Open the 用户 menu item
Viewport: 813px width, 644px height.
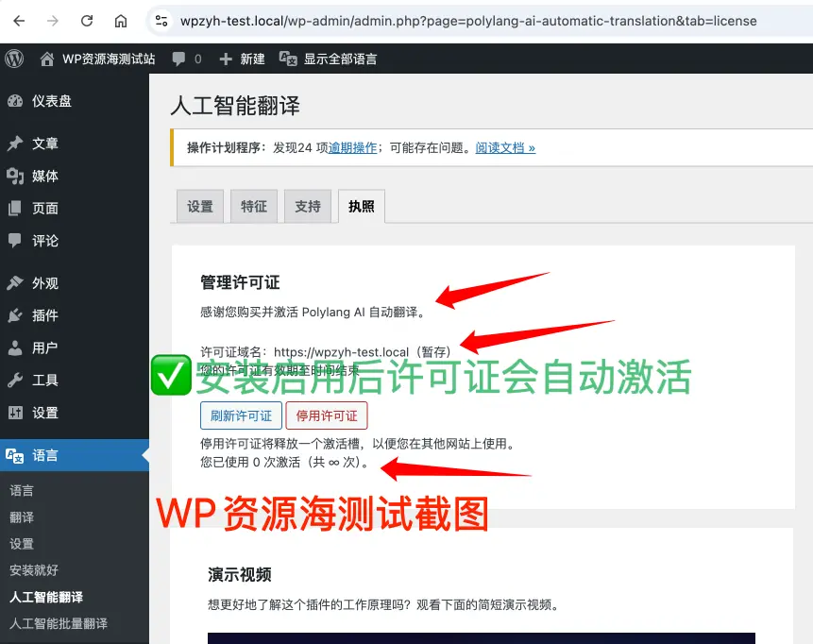(45, 347)
